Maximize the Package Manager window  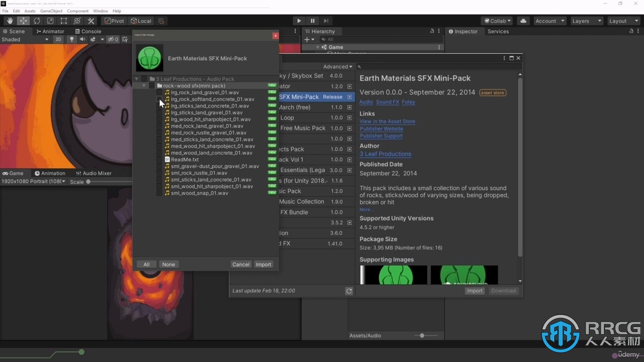click(512, 58)
